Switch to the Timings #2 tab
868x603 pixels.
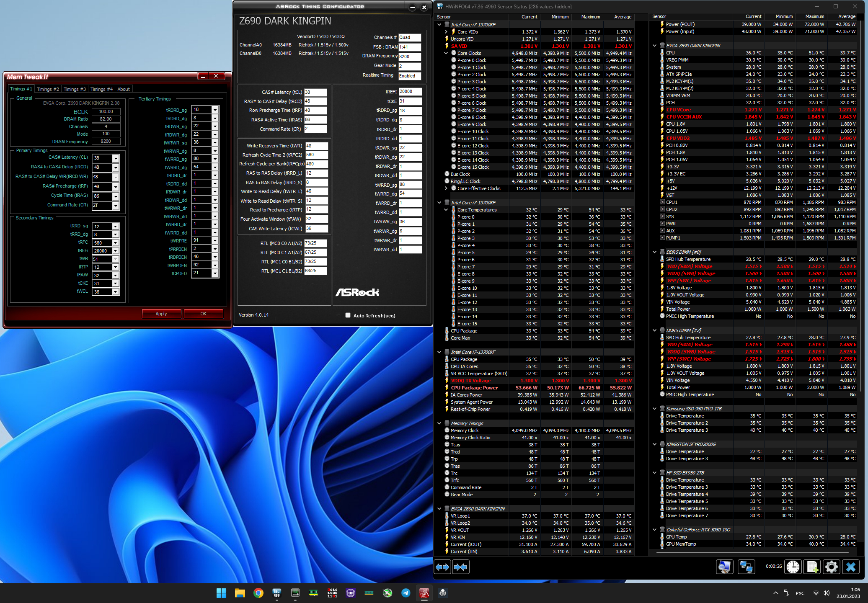pyautogui.click(x=48, y=89)
